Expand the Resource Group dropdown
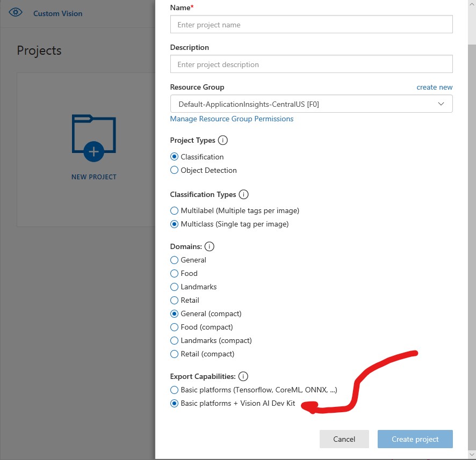 coord(311,104)
